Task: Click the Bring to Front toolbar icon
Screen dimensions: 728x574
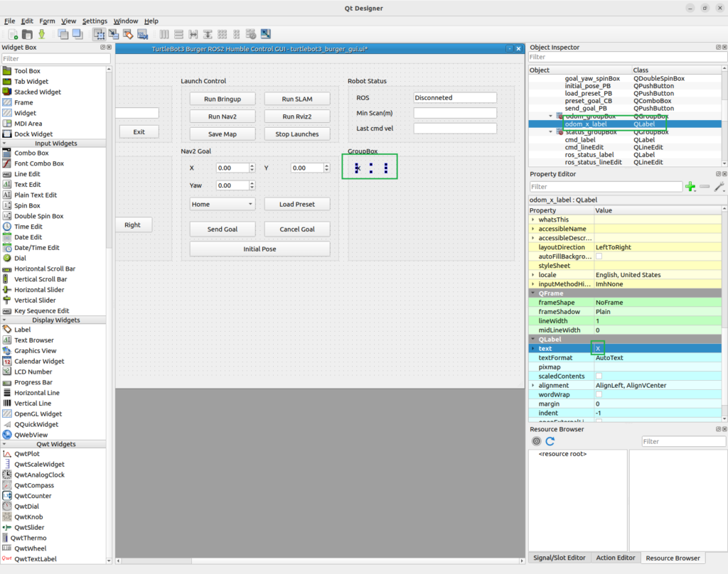Action: 77,34
